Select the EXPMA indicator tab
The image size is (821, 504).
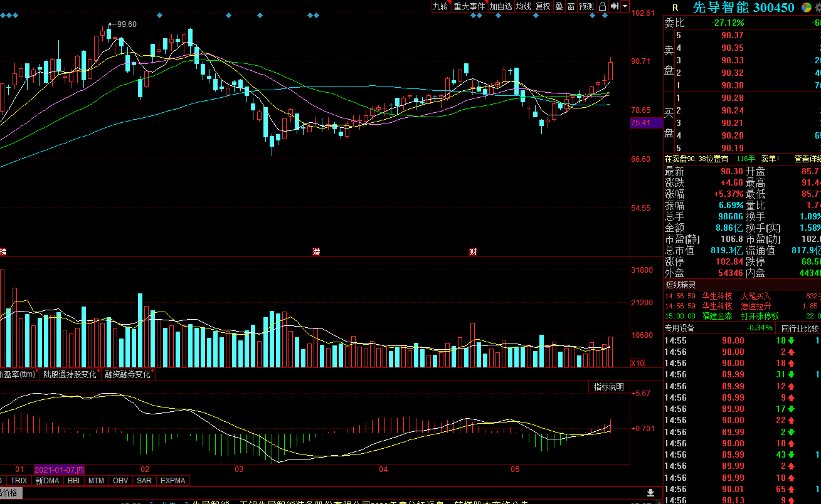[x=173, y=481]
